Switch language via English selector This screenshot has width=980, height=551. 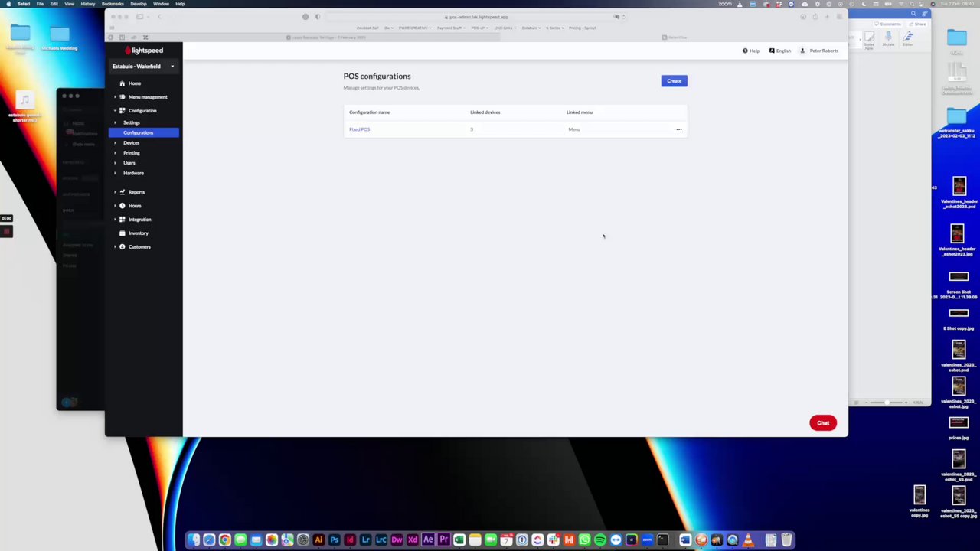tap(780, 51)
